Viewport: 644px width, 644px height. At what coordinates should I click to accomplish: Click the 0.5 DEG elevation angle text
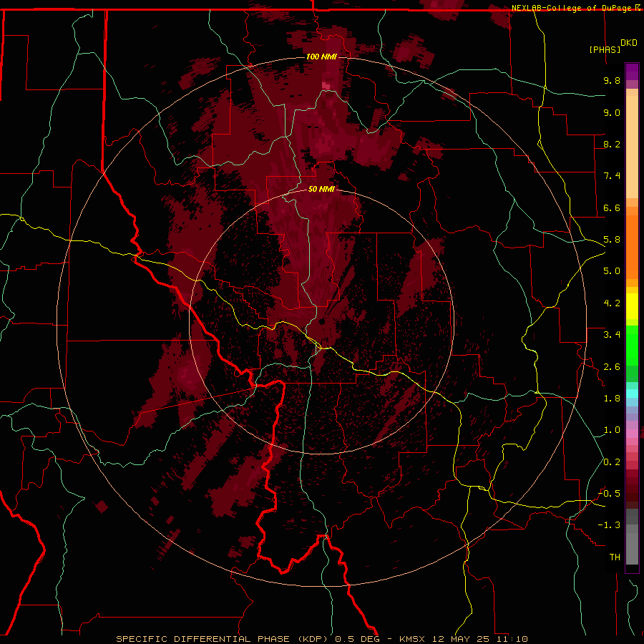coord(357,639)
